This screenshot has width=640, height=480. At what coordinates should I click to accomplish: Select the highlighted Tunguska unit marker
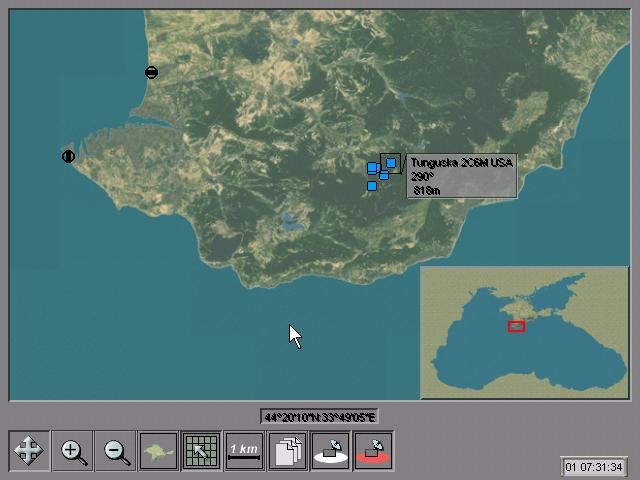[391, 163]
